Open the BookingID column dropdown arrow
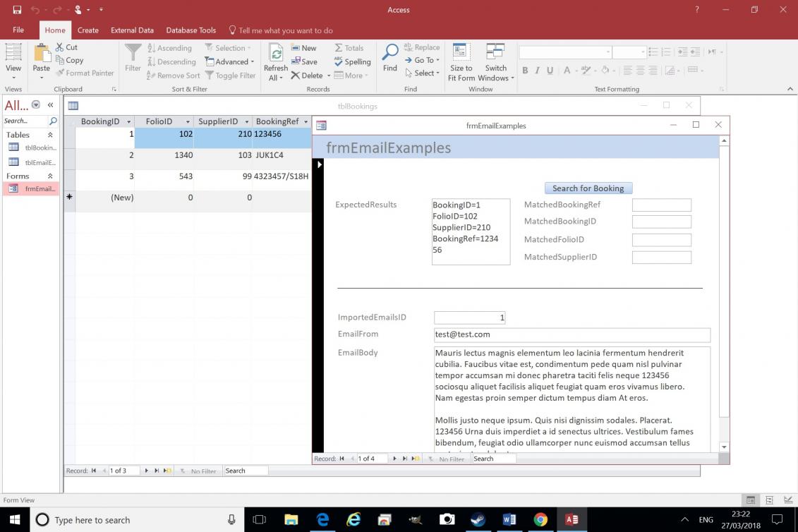 tap(128, 121)
